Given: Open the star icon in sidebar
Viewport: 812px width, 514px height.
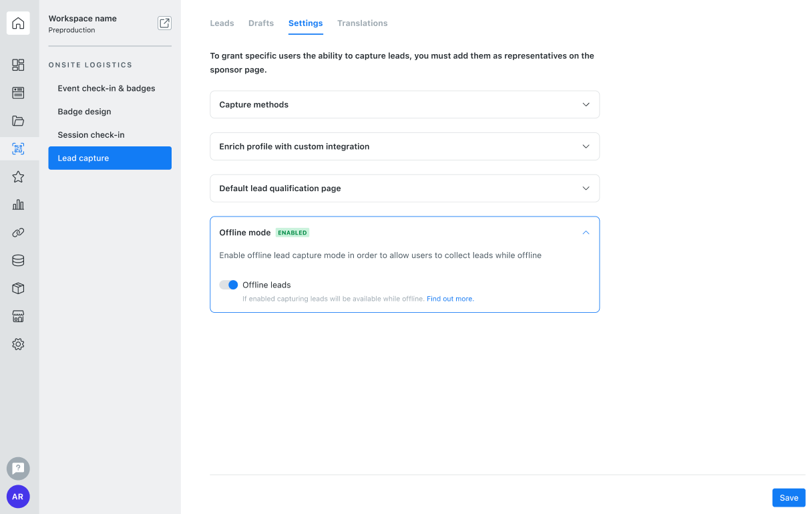Looking at the screenshot, I should coord(18,177).
